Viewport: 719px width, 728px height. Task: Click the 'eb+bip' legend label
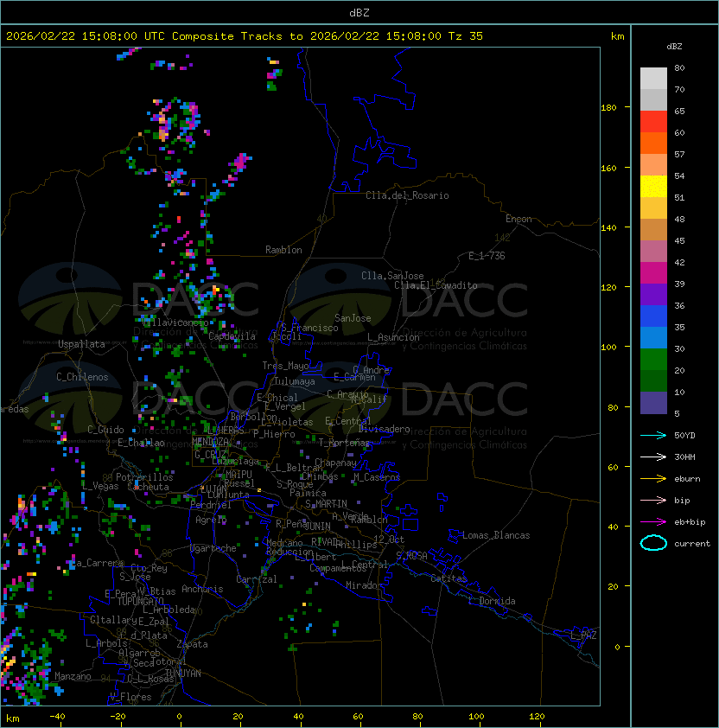[x=690, y=522]
